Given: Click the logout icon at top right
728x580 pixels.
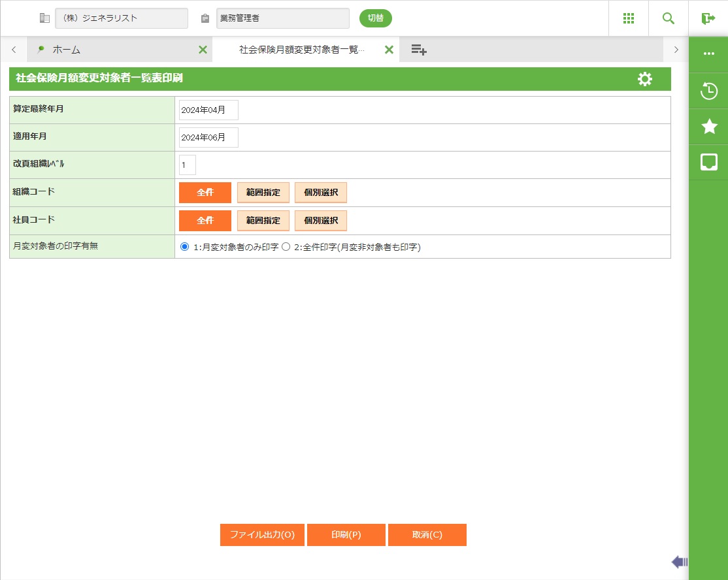Looking at the screenshot, I should click(x=708, y=18).
